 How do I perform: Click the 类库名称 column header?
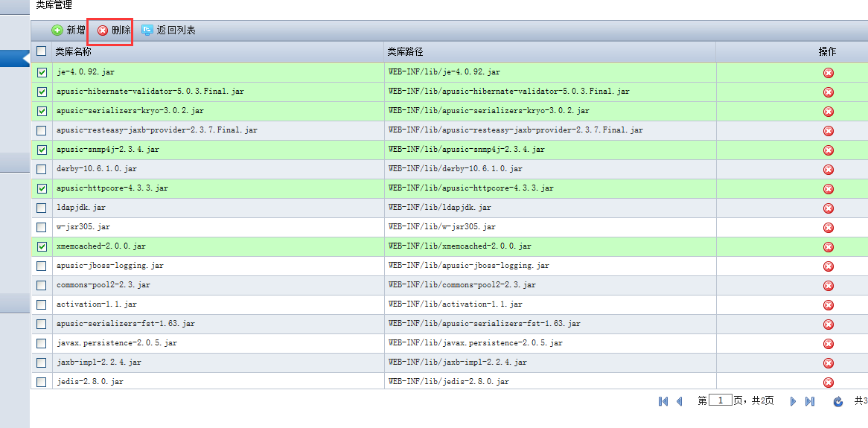coord(218,51)
